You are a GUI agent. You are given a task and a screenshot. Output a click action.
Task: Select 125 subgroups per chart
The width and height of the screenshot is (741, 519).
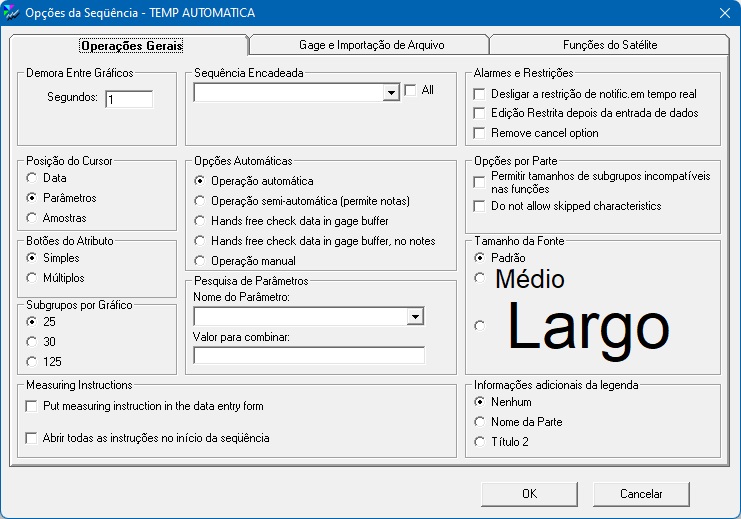point(32,362)
